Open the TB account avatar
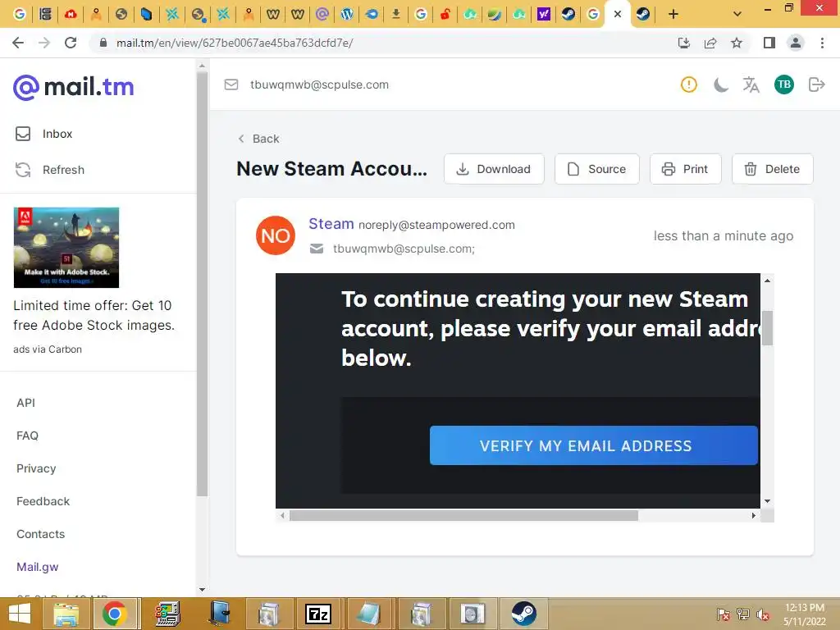Viewport: 840px width, 630px height. pyautogui.click(x=784, y=84)
